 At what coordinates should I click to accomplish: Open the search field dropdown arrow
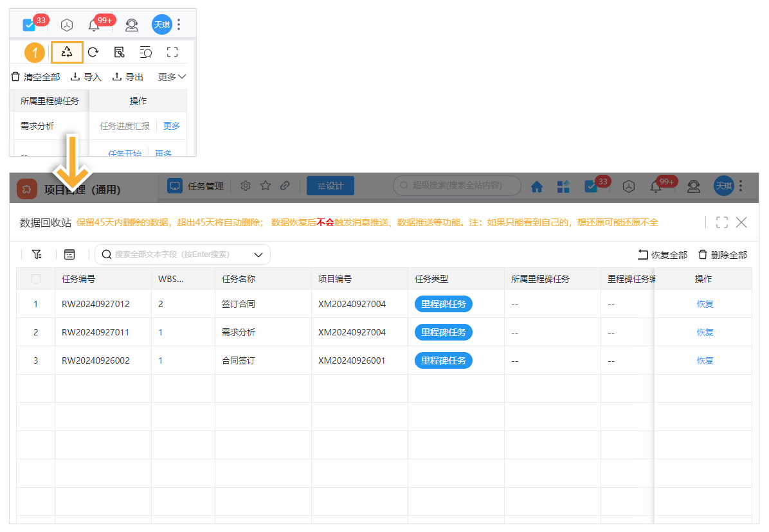(258, 254)
